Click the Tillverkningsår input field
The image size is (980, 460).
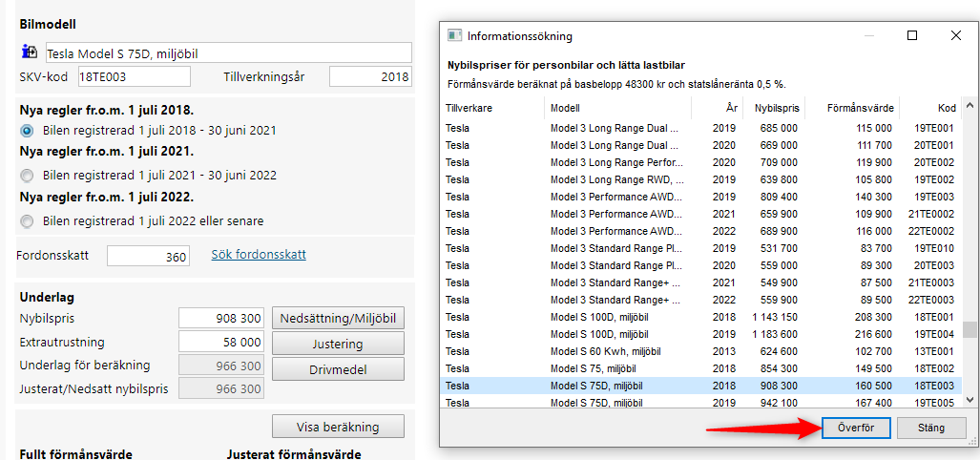coord(370,77)
